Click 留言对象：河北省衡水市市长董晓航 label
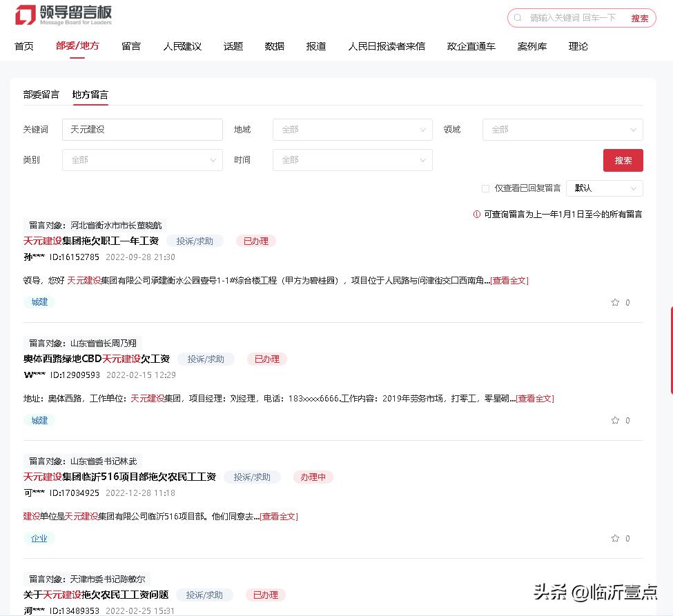This screenshot has height=616, width=673. coord(95,225)
